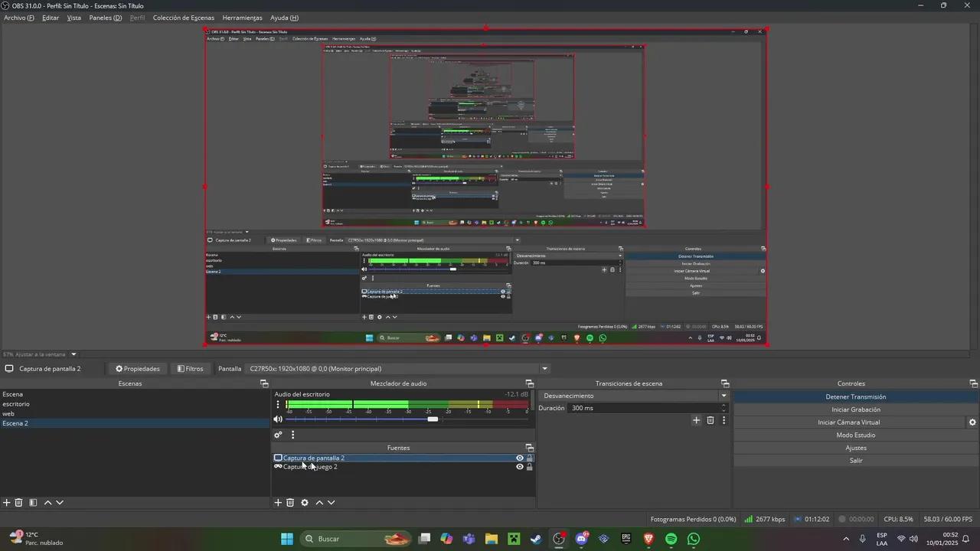Add a new scene transition with the plus icon
Screen dimensions: 980x551
(696, 420)
